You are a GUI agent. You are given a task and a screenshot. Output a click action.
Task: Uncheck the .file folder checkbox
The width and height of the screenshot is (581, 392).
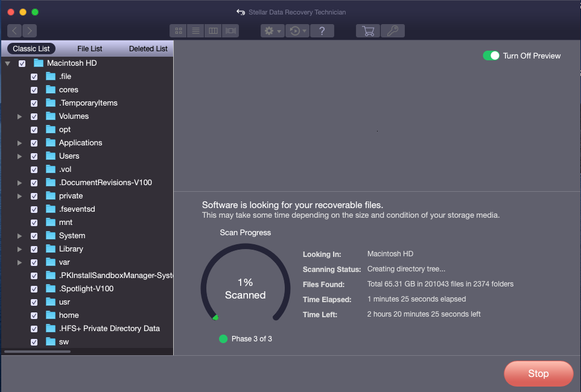click(x=34, y=77)
